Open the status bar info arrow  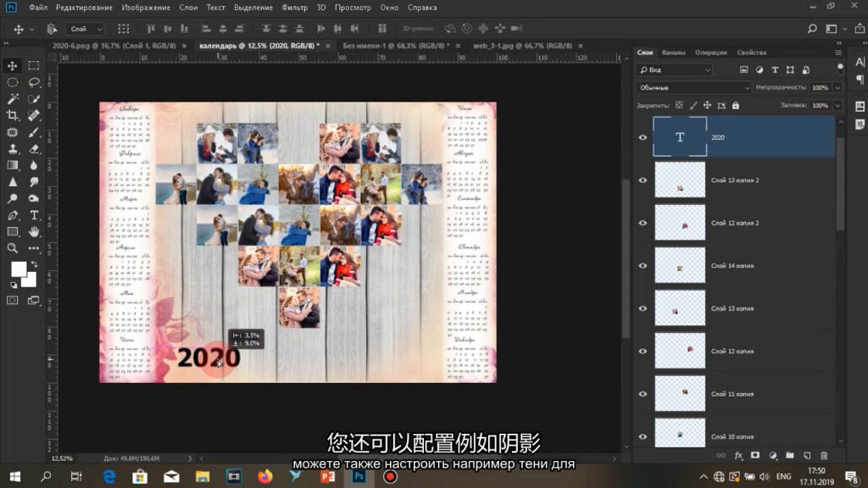[189, 458]
